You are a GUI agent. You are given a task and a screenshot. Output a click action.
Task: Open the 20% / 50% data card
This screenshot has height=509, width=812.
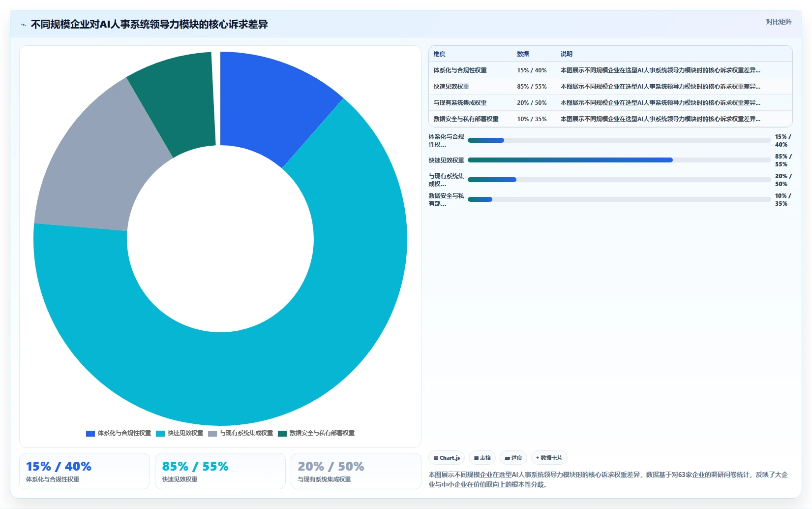[x=356, y=471]
